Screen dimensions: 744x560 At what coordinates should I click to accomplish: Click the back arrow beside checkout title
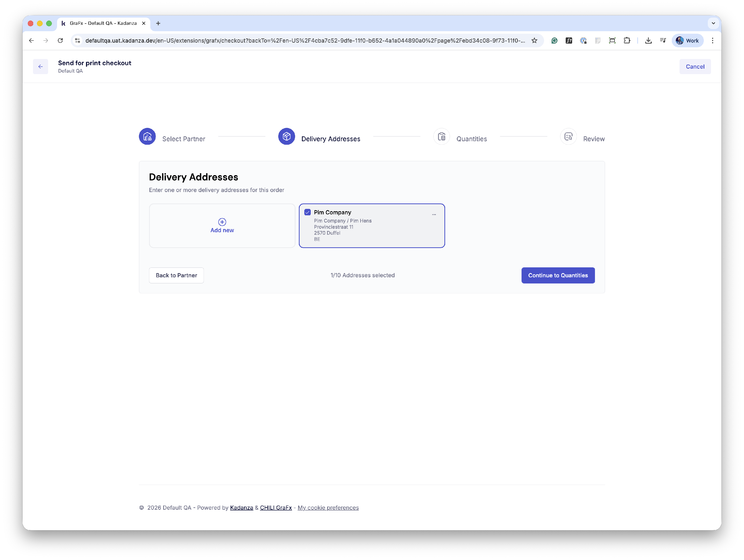(40, 67)
